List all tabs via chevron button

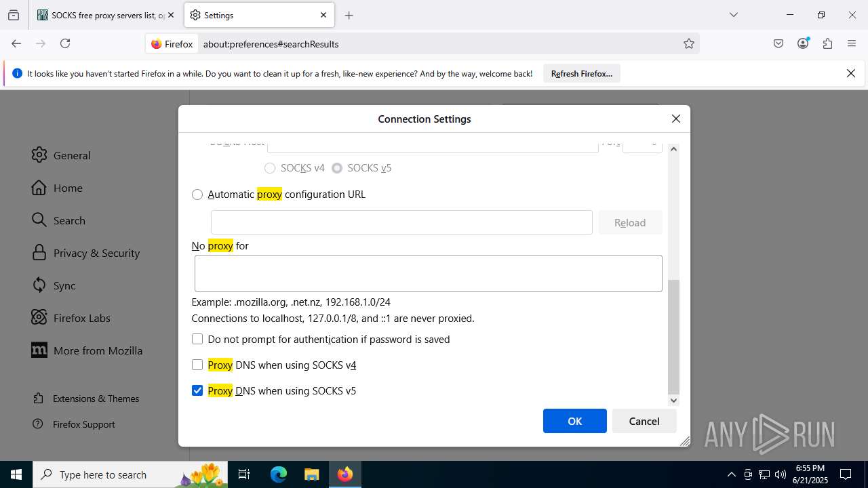pyautogui.click(x=734, y=15)
